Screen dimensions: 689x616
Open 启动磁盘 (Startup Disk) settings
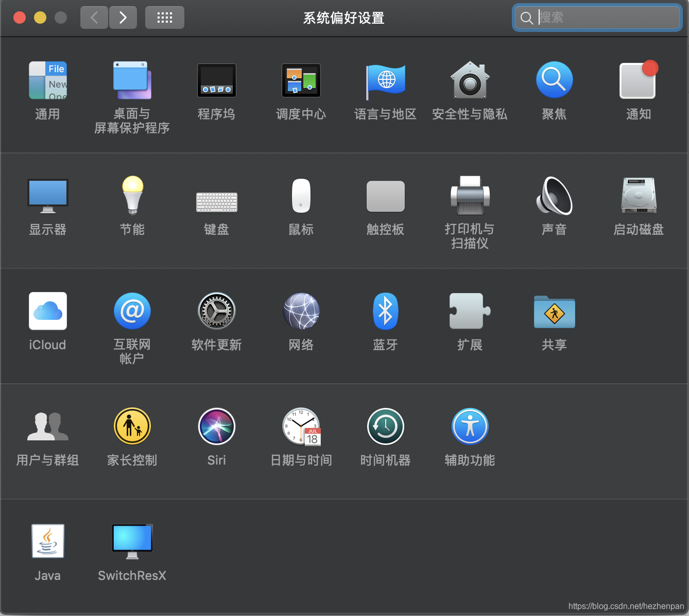pos(639,196)
